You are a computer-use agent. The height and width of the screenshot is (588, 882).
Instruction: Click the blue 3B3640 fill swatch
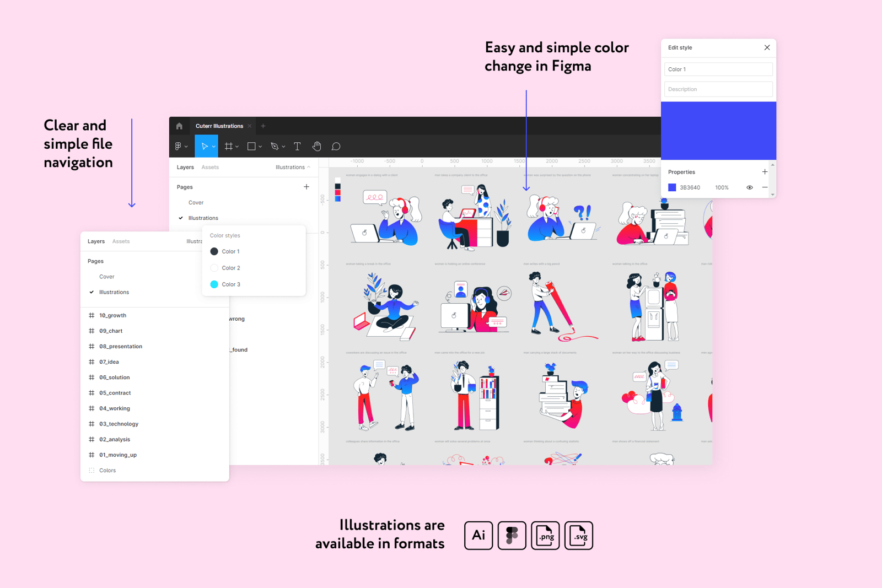coord(672,187)
